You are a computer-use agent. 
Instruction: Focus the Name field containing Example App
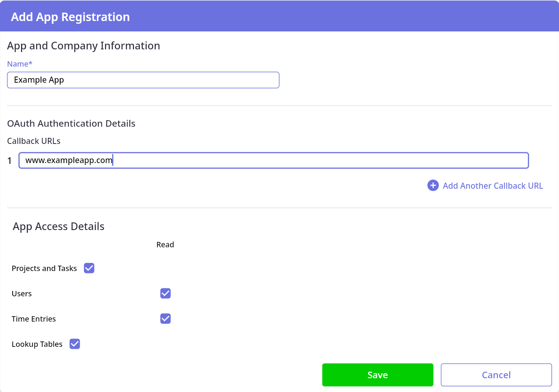click(143, 80)
